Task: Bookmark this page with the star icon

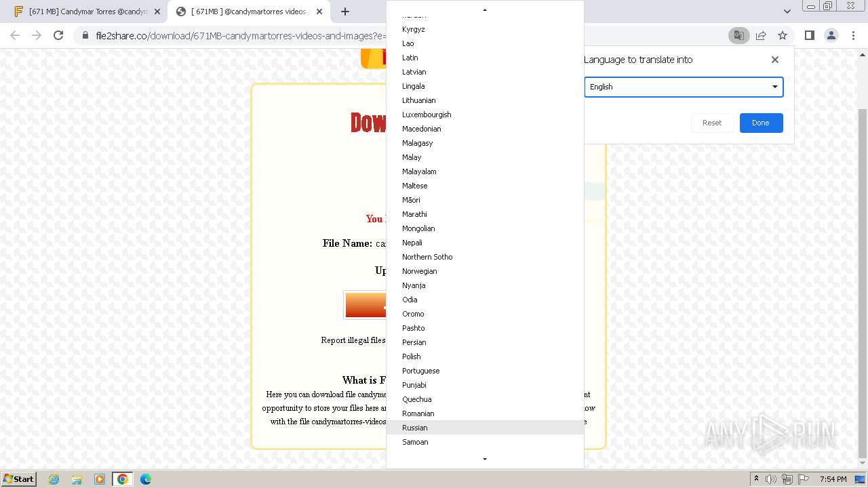Action: (x=783, y=35)
